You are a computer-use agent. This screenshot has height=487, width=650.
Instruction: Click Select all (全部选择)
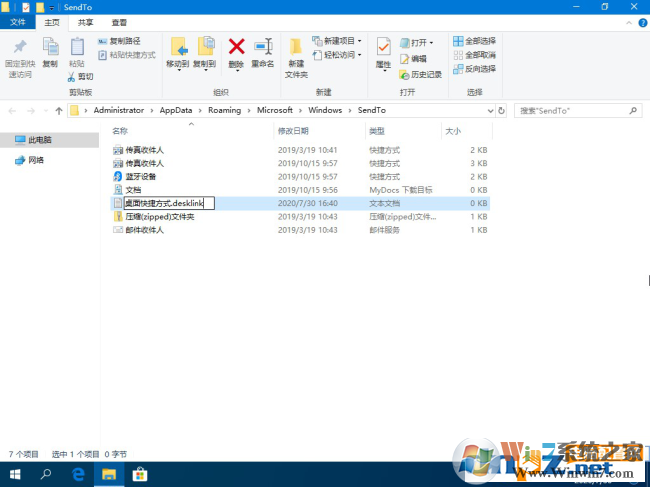click(474, 41)
